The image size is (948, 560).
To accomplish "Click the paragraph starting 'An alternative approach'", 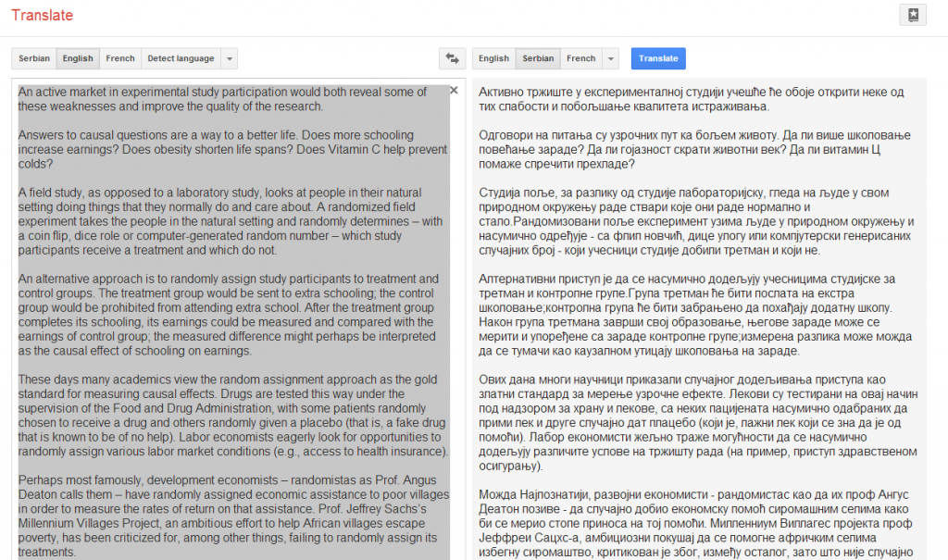I will [229, 315].
